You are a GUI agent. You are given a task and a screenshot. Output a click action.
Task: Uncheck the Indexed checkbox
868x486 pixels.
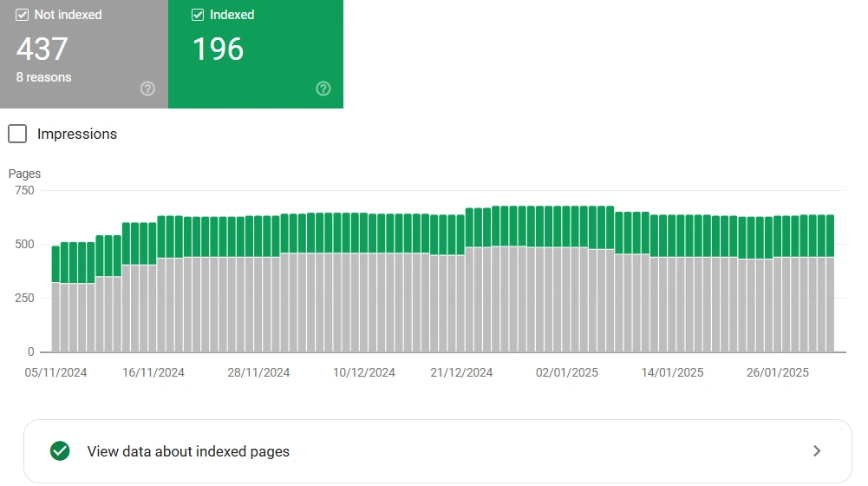(198, 15)
